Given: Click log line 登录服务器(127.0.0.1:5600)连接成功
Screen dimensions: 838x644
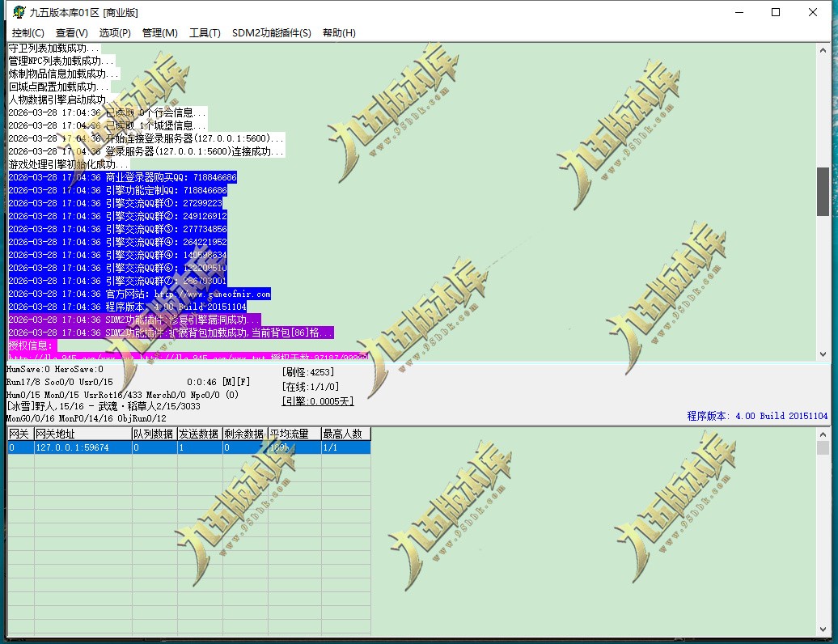Looking at the screenshot, I should pyautogui.click(x=146, y=151).
